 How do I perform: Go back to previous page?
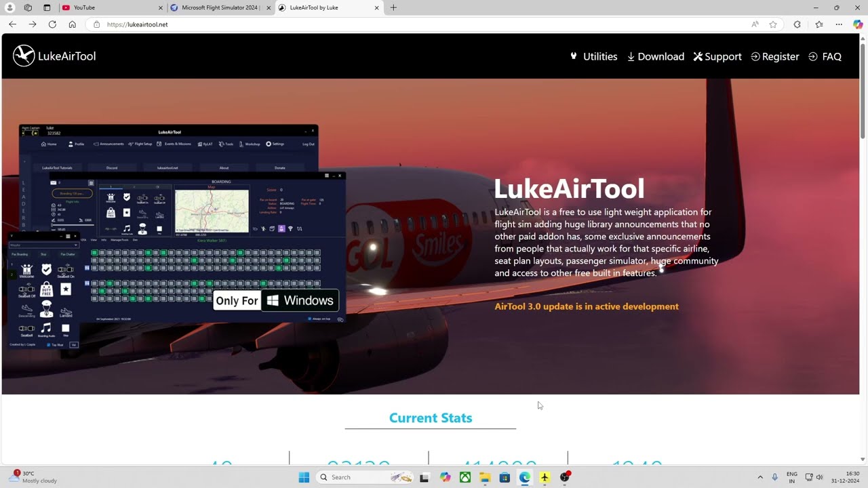(12, 24)
